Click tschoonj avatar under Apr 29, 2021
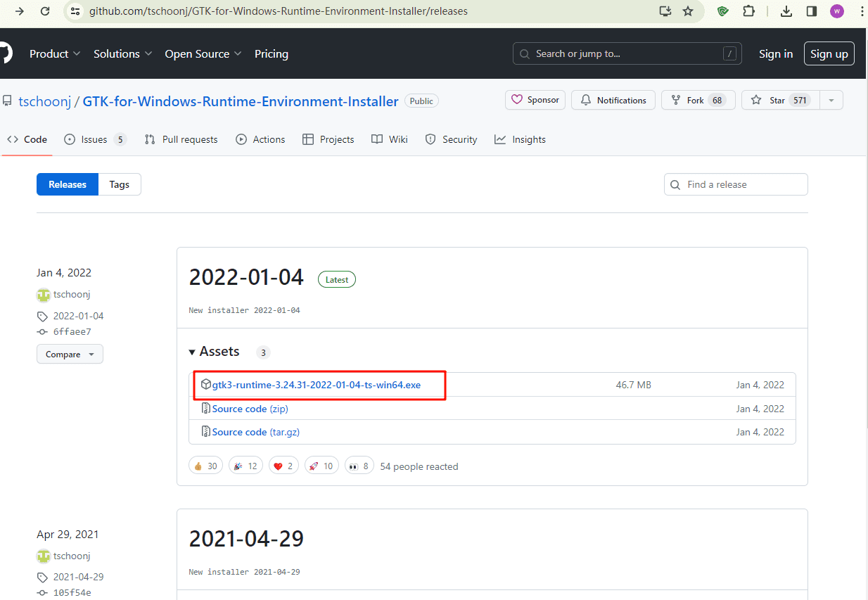Viewport: 868px width, 600px height. click(44, 556)
